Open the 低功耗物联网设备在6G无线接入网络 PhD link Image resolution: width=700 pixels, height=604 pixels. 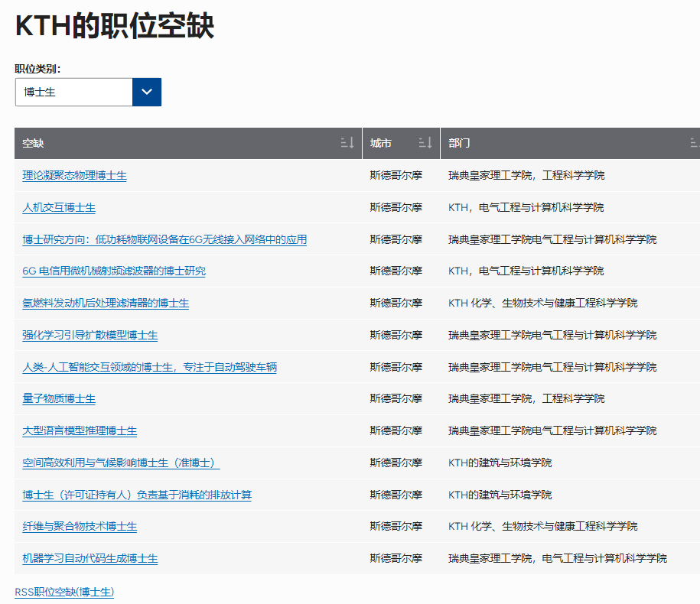point(164,239)
